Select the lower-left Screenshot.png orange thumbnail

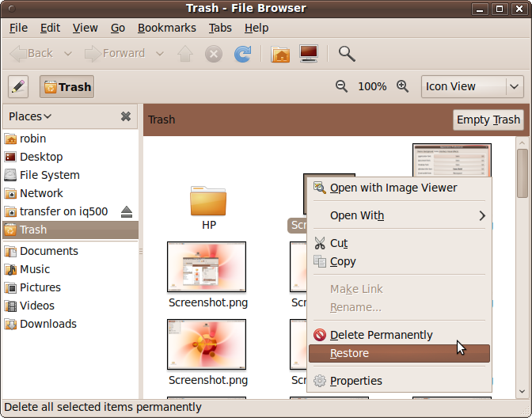[x=207, y=344]
